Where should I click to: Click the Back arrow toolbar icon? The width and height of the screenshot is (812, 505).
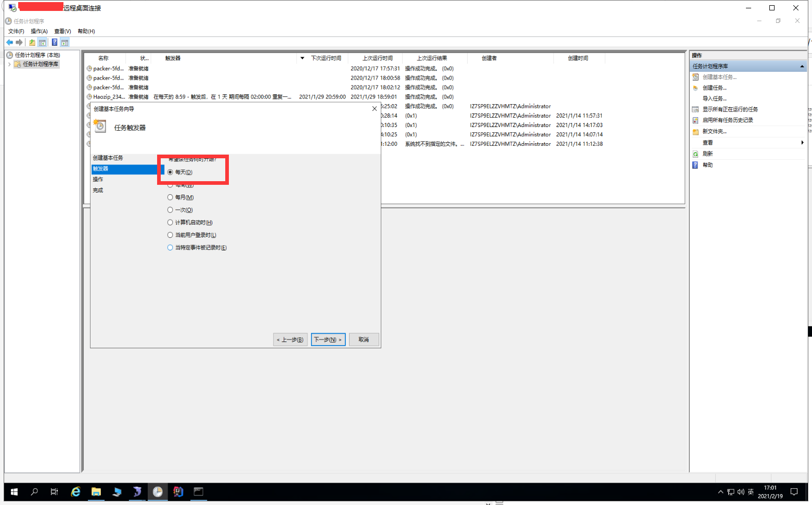[x=9, y=42]
